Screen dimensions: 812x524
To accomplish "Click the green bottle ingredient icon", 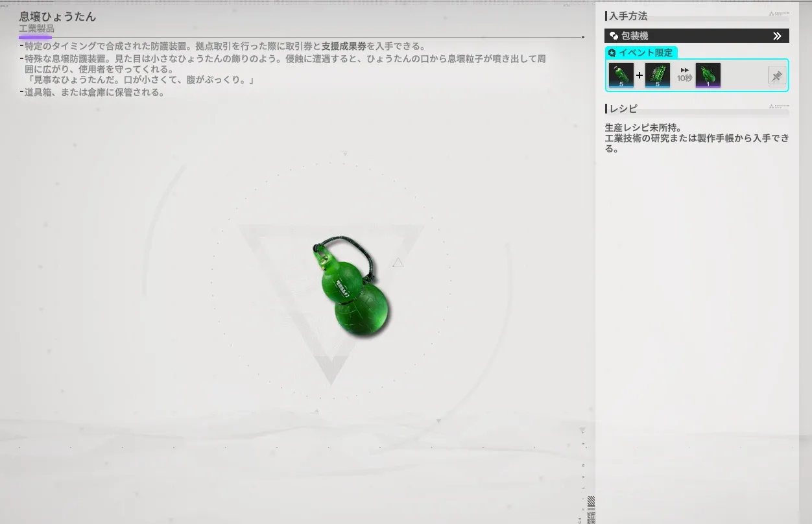I will (x=621, y=75).
